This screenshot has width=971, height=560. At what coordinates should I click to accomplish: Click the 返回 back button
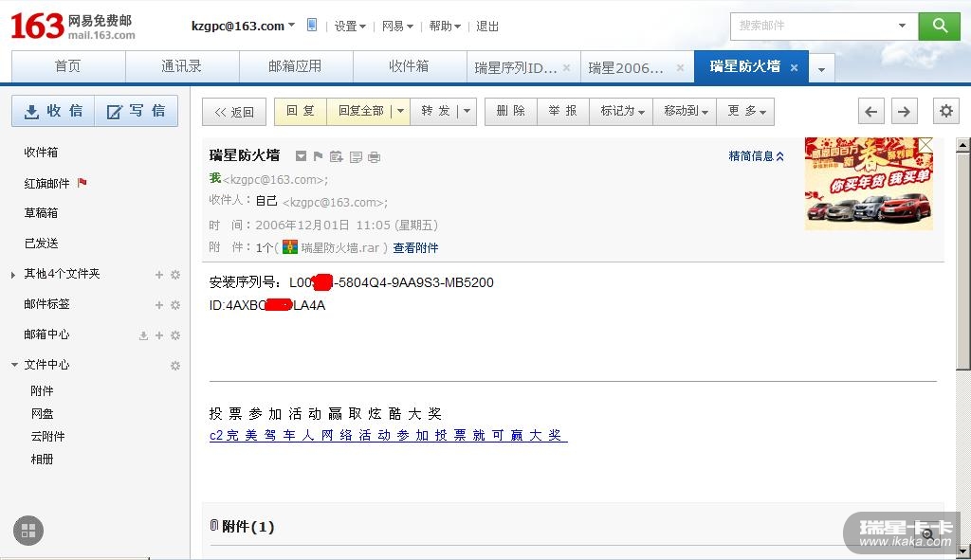coord(234,112)
